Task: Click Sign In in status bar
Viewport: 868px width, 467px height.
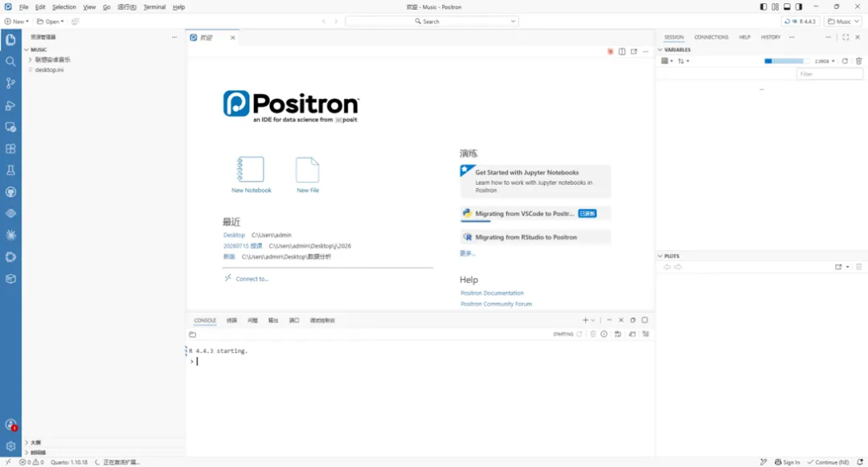Action: pyautogui.click(x=787, y=462)
